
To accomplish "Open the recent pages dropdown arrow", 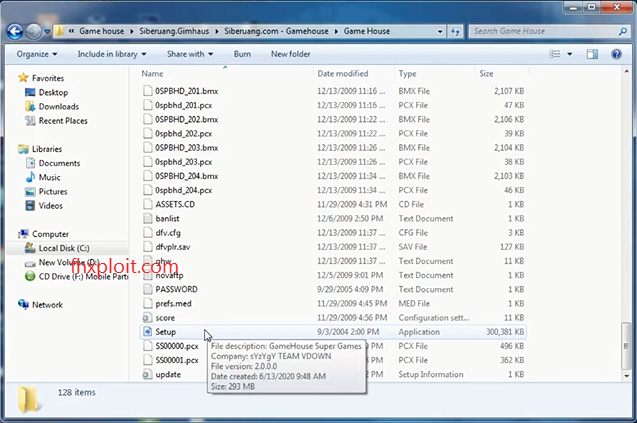I will click(x=47, y=31).
